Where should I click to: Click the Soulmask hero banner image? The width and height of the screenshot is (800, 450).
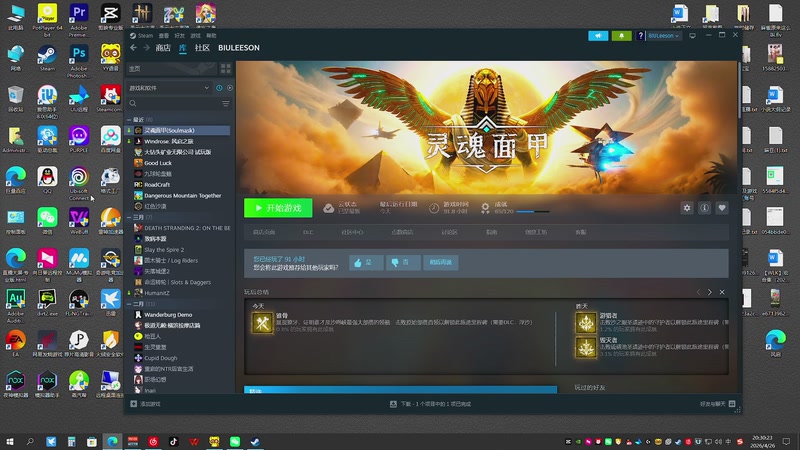pos(486,128)
